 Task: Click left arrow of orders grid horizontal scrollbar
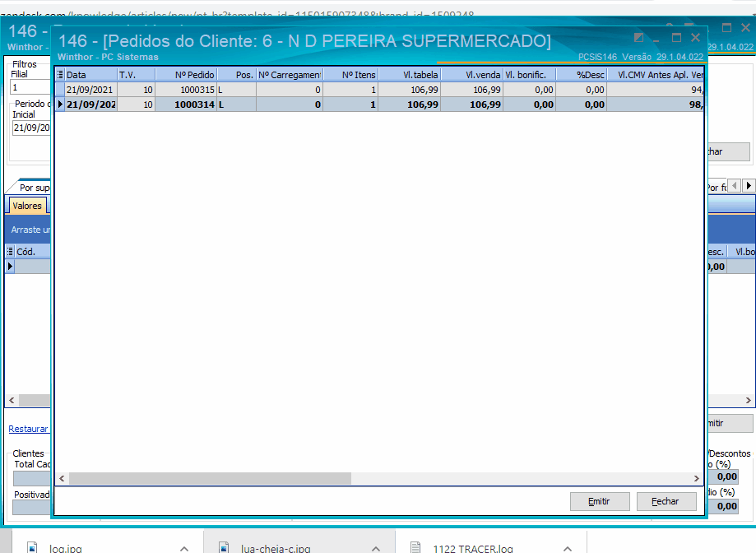(63, 478)
